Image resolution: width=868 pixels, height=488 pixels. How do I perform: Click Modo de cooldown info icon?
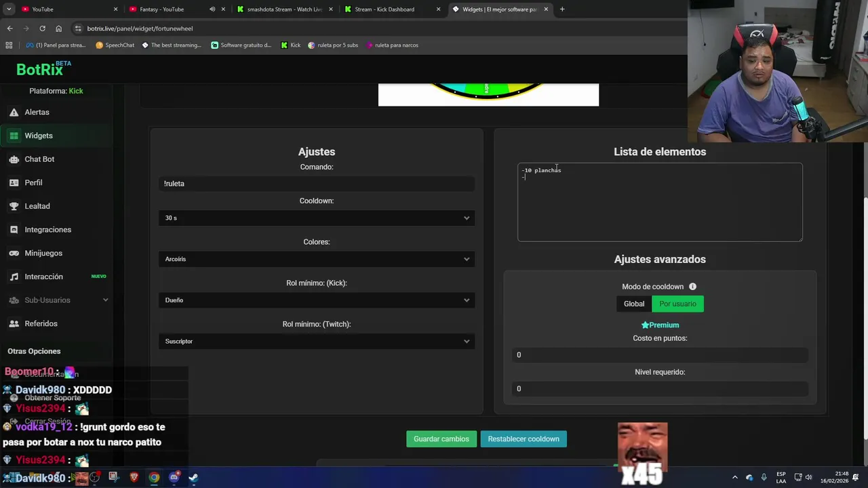coord(692,287)
